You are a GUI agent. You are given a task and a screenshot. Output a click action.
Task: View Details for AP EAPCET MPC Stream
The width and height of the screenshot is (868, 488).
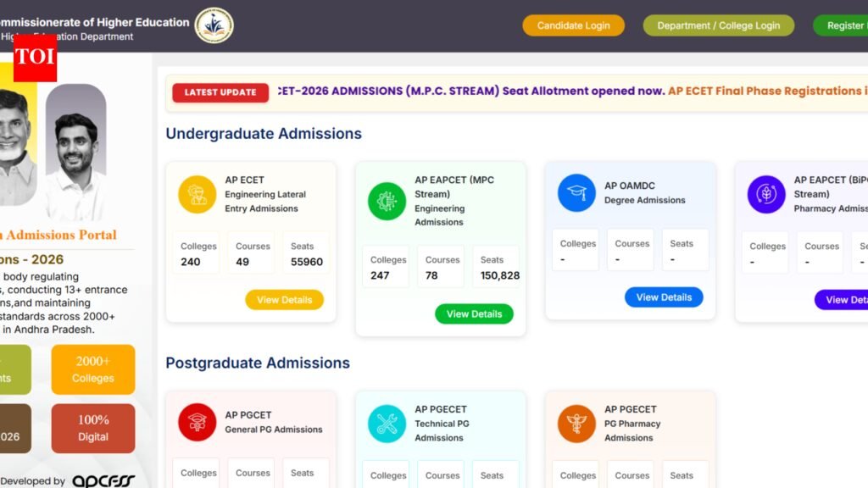tap(475, 313)
